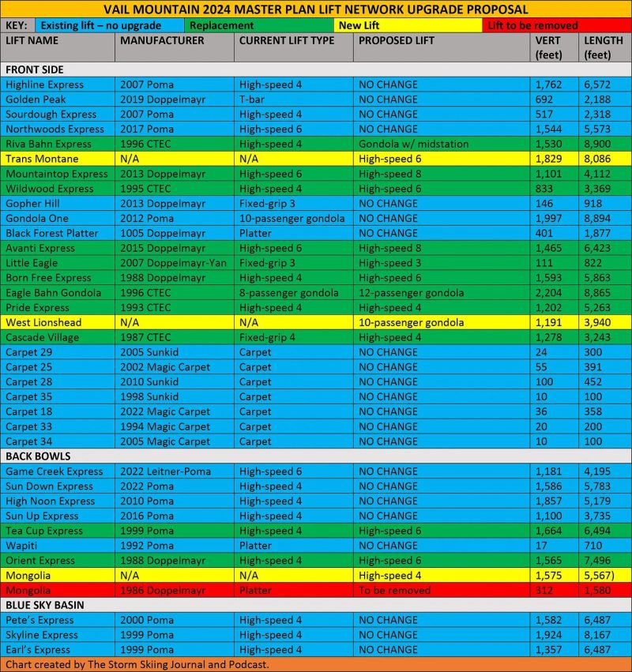Click 'Sun Up Express' lift name
Viewport: 632px width, 672px height.
point(42,516)
